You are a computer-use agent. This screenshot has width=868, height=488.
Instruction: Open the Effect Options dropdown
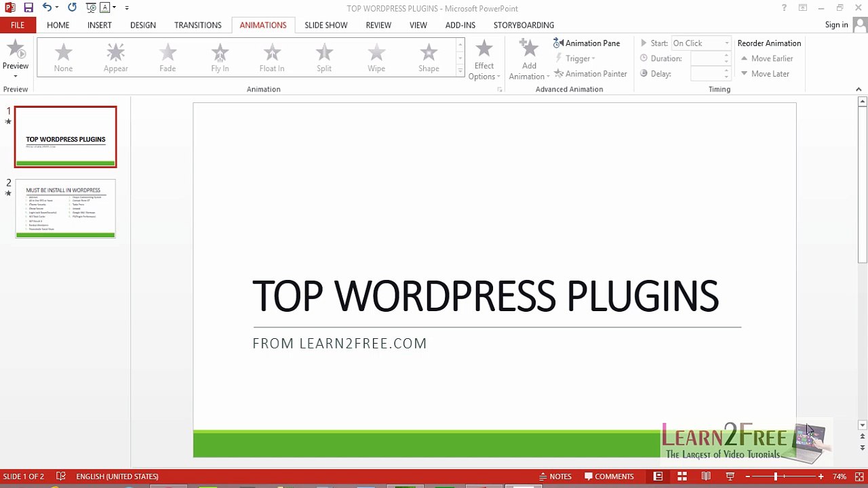click(x=484, y=60)
